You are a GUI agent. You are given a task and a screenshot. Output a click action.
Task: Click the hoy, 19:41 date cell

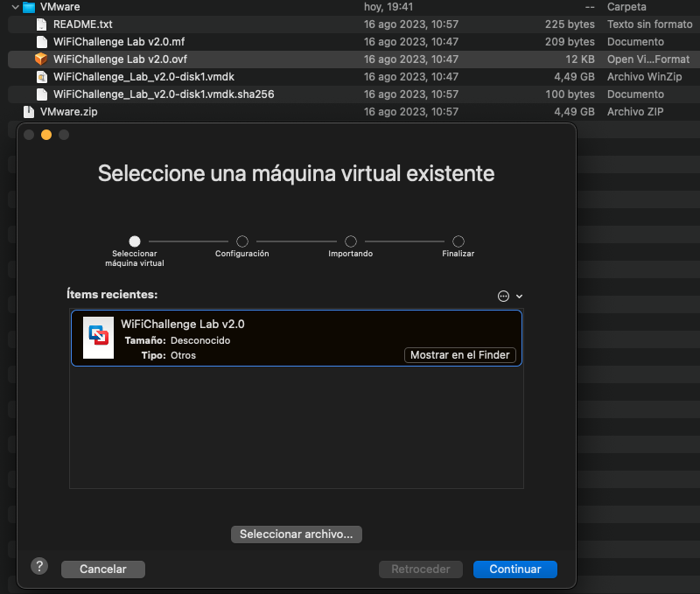coord(388,7)
